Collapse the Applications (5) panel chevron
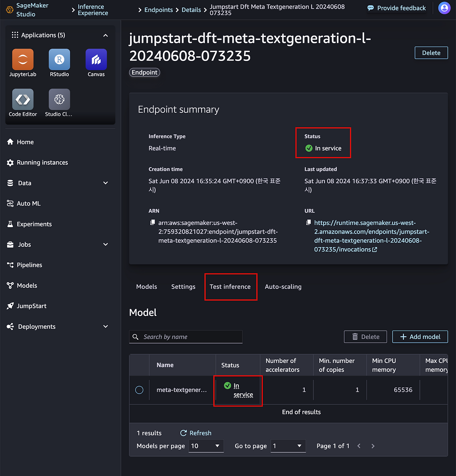456x476 pixels. coord(105,35)
